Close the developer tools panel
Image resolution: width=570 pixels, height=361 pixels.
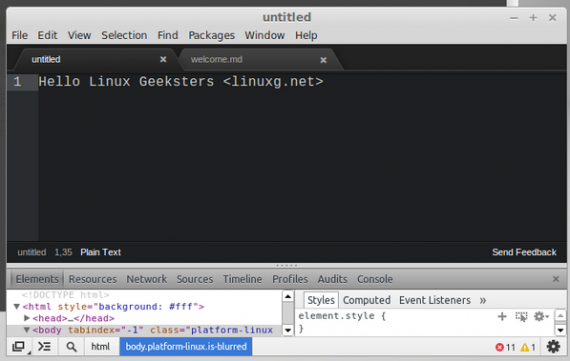[x=556, y=279]
